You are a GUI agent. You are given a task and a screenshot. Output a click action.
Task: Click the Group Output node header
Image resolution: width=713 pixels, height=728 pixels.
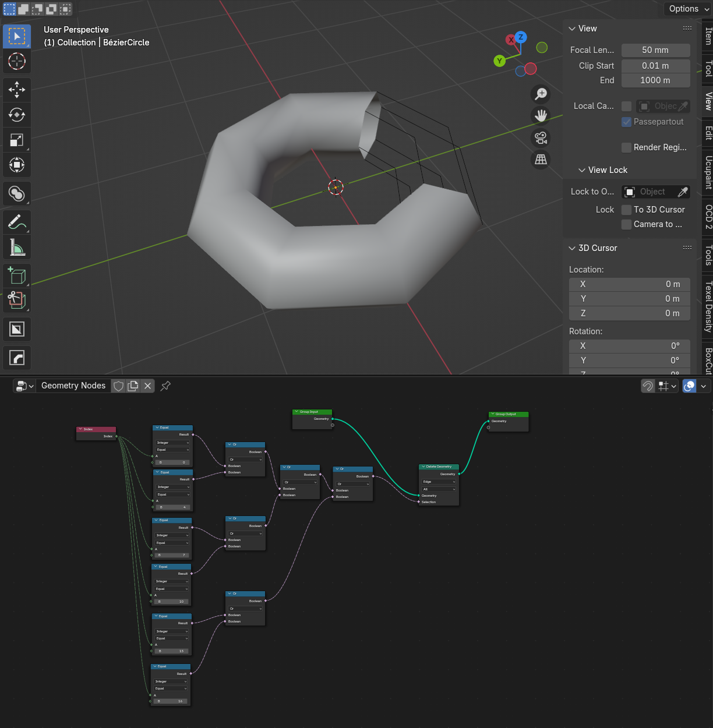(x=509, y=414)
